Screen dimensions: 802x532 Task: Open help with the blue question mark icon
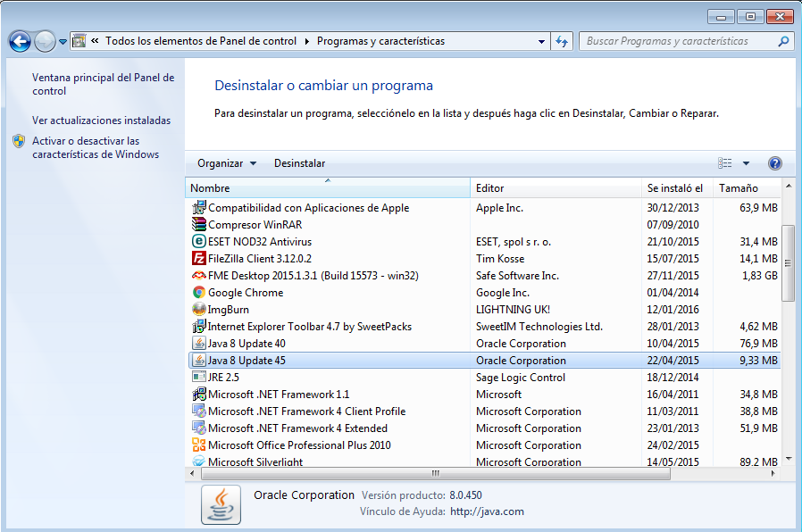click(774, 163)
